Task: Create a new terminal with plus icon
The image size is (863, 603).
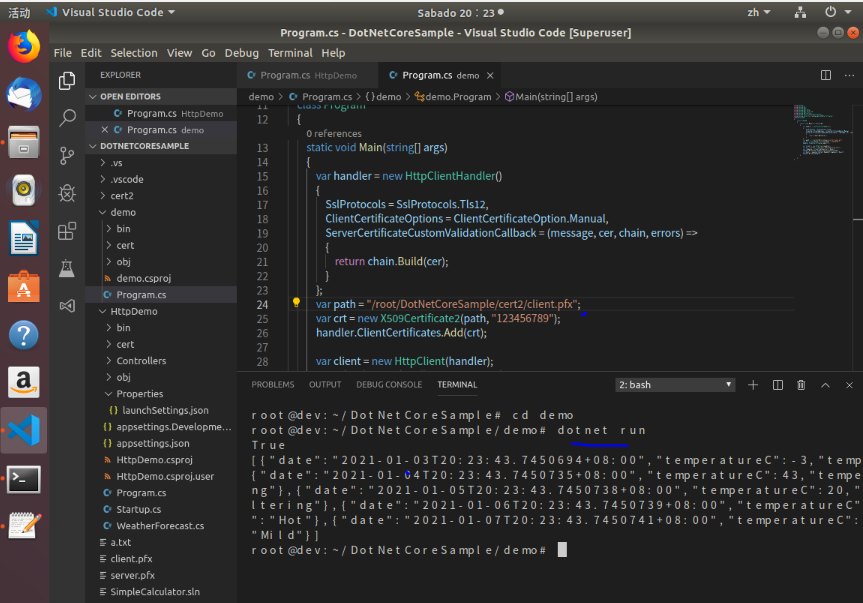Action: coord(753,385)
